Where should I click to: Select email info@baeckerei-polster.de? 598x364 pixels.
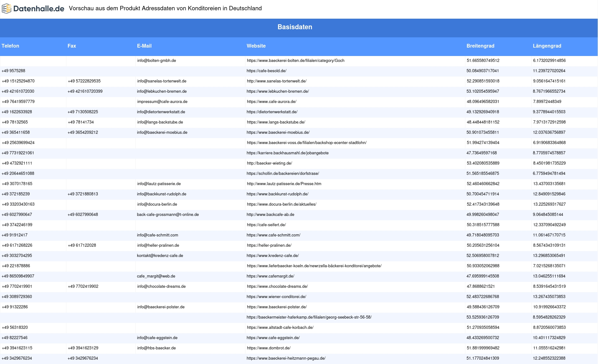[x=161, y=307]
